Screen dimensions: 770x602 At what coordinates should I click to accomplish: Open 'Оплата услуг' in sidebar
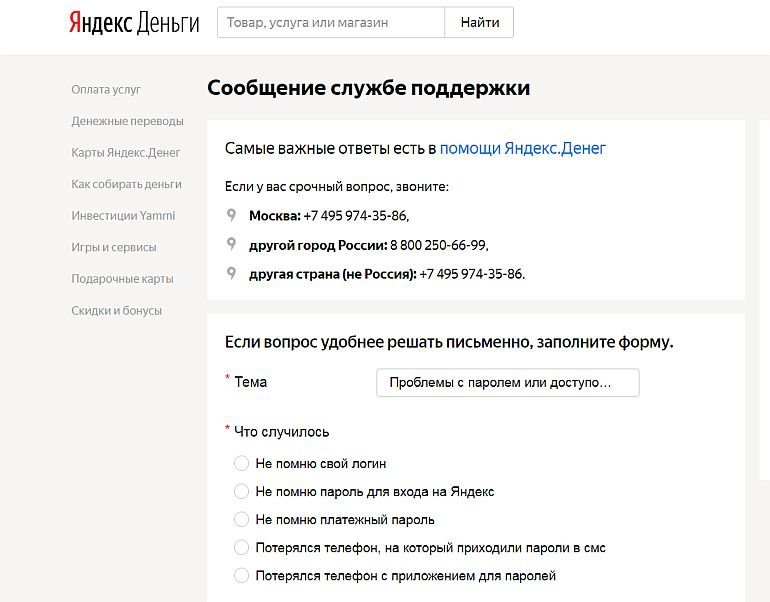coord(106,90)
